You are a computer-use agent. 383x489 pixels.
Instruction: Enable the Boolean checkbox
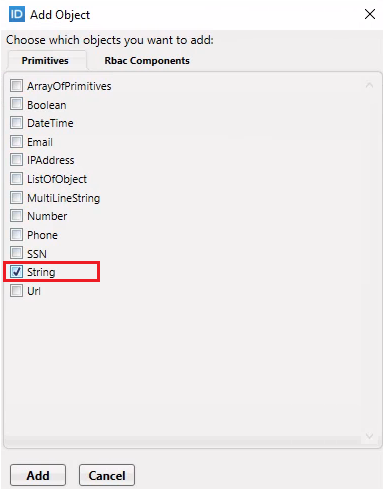(x=16, y=104)
